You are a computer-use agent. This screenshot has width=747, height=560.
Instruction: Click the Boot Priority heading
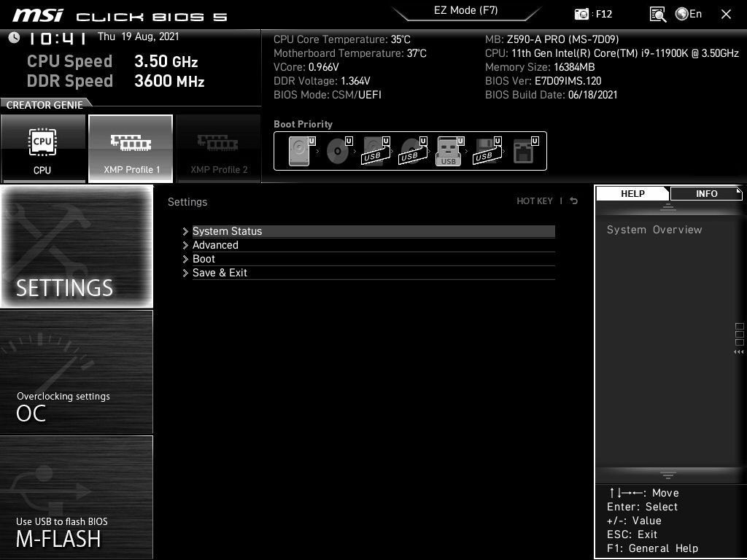click(x=303, y=124)
